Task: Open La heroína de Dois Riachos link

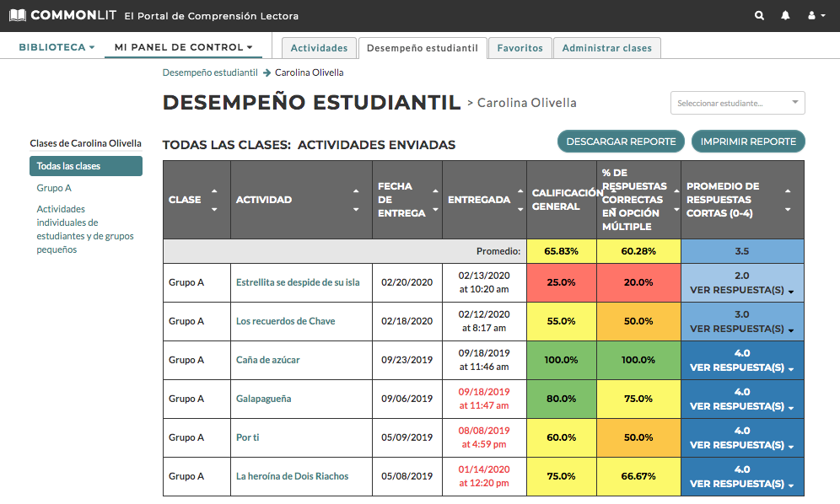Action: tap(292, 476)
